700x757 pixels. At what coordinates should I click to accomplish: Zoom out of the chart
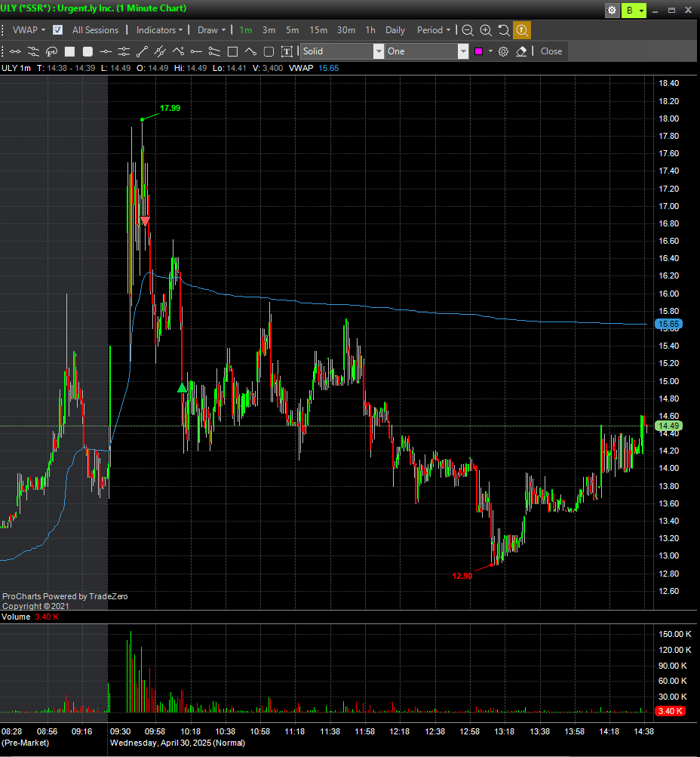tap(468, 30)
